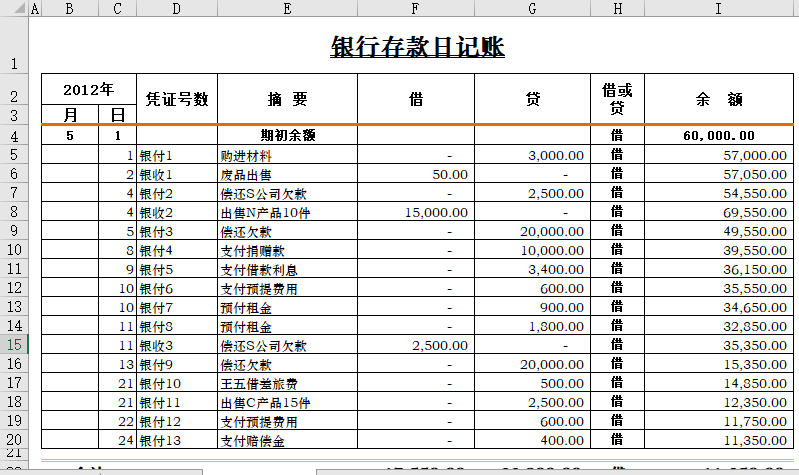This screenshot has height=475, width=799.
Task: Click the 出售N产品10件 summary cell
Action: click(288, 212)
